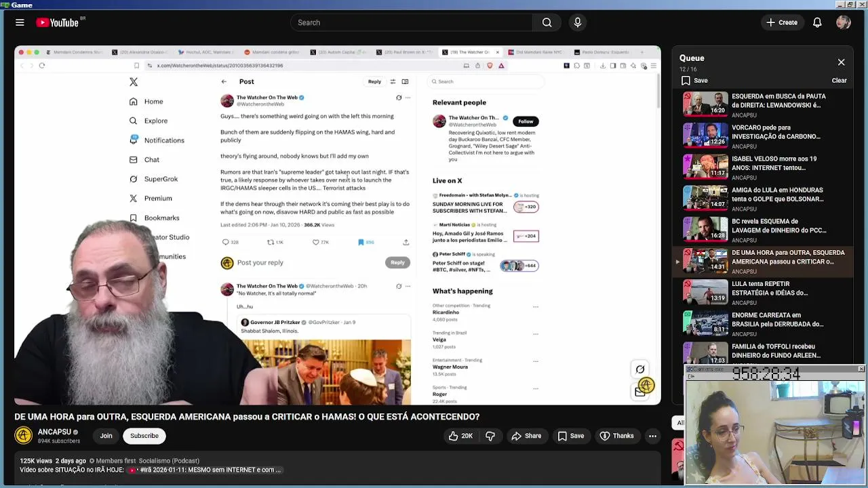Select LULA tenta REPETIR ESTRATÉGIA queue item
This screenshot has height=488, width=868.
click(x=764, y=292)
